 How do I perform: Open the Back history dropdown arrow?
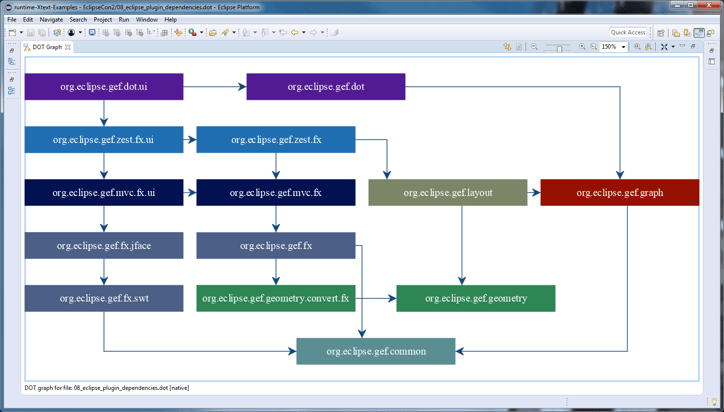point(303,32)
